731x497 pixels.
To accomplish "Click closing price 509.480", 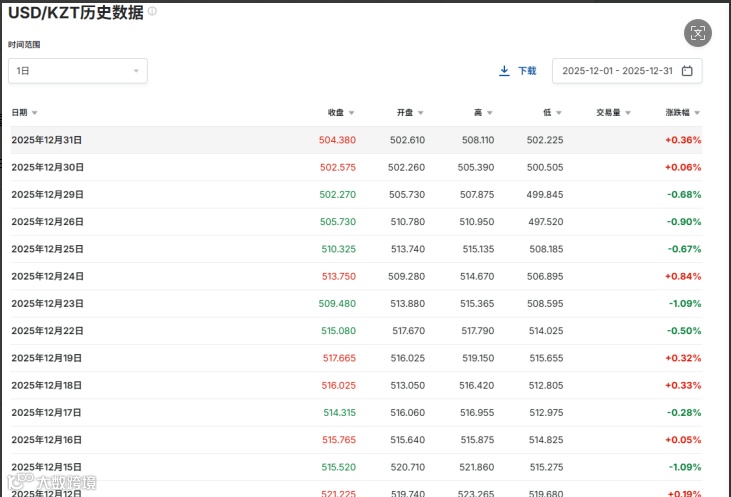I will click(337, 304).
